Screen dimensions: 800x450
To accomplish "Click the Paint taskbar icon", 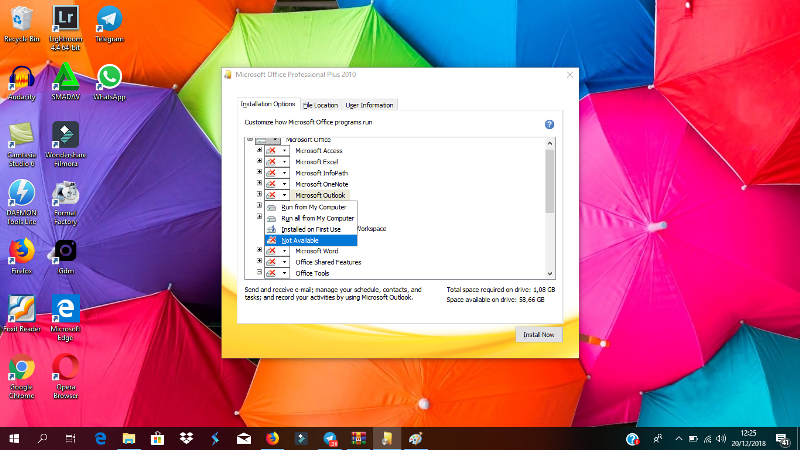I will click(416, 438).
